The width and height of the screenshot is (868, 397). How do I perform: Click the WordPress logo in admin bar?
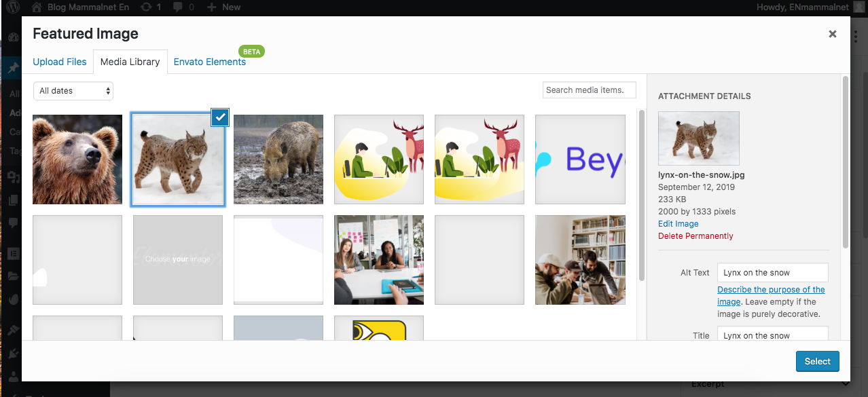coord(14,7)
